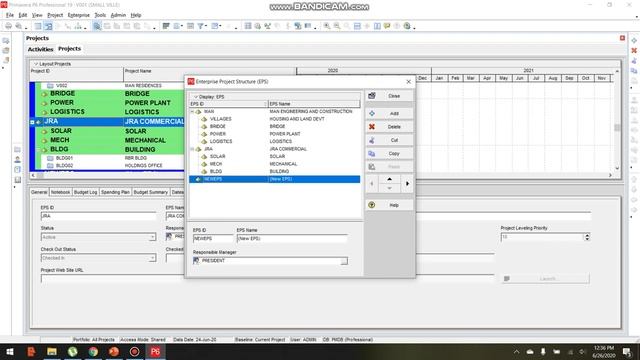Image resolution: width=640 pixels, height=360 pixels.
Task: Click the Bandicam recorder taskbar icon
Action: (x=134, y=351)
